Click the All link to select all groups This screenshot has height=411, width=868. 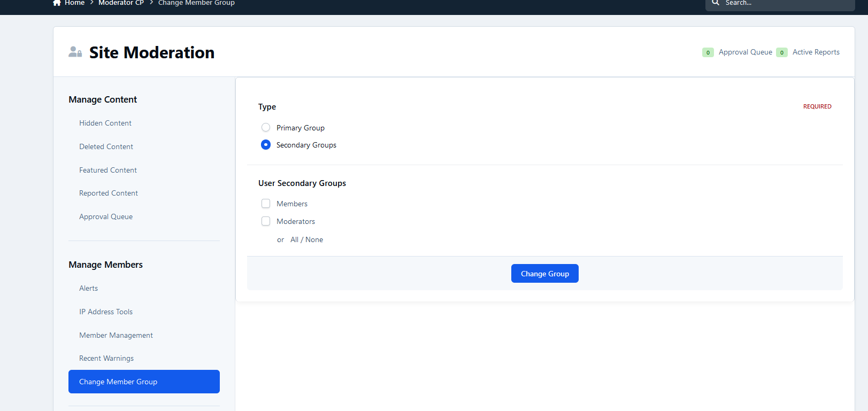coord(294,240)
